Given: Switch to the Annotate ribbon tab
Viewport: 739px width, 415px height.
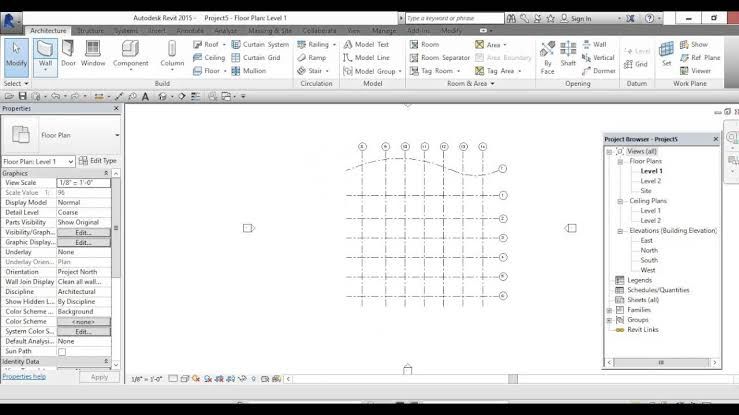Looking at the screenshot, I should click(x=190, y=31).
